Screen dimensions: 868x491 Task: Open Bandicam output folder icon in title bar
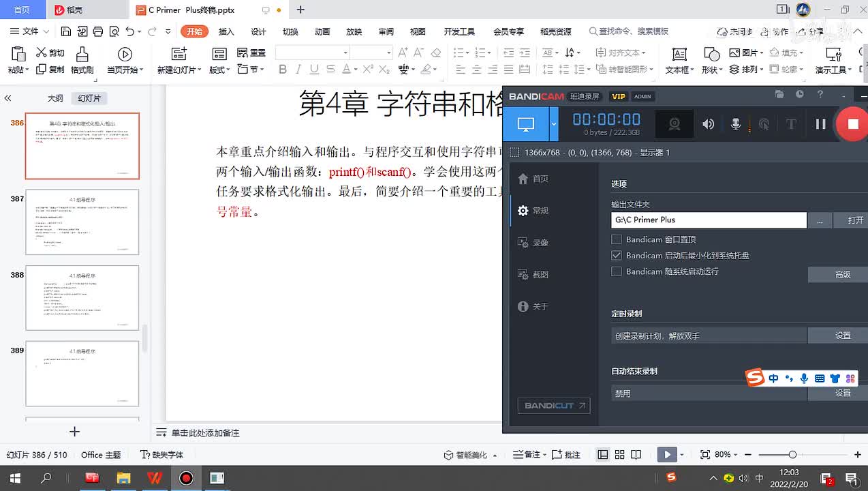tap(779, 95)
